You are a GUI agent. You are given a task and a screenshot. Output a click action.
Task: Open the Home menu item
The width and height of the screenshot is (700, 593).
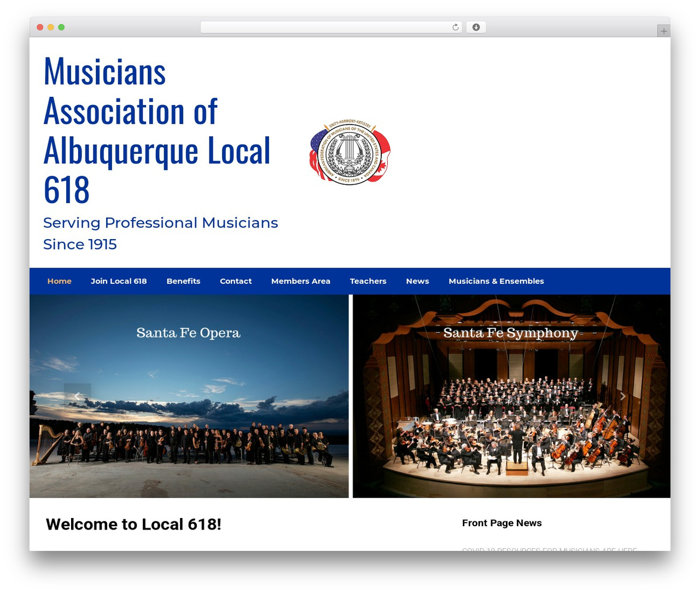coord(60,281)
